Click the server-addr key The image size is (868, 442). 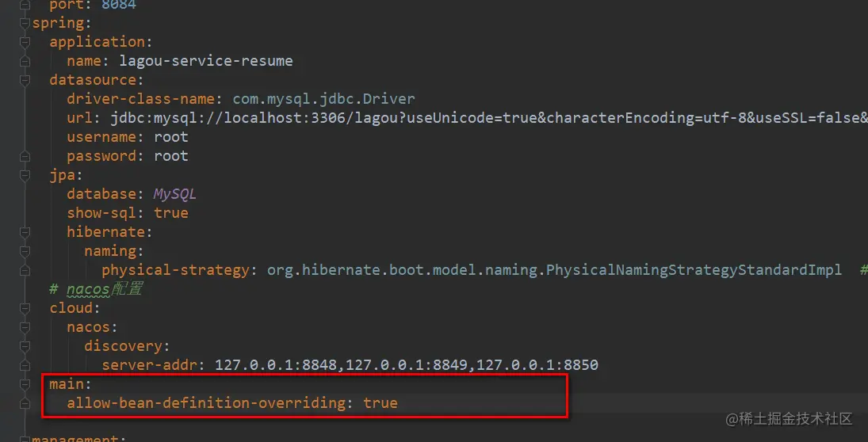[x=150, y=365]
